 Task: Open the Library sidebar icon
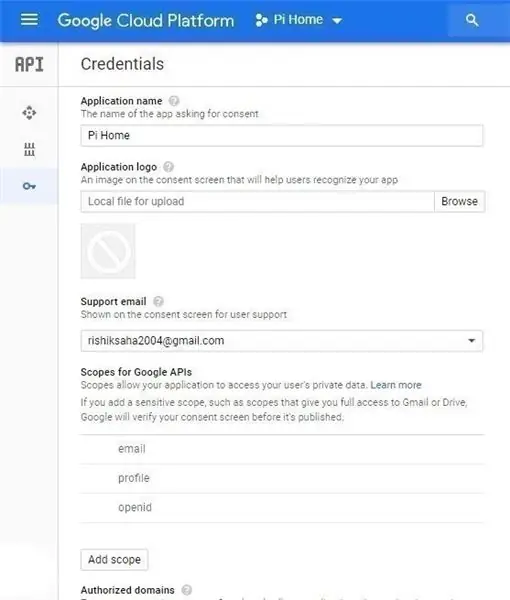point(29,150)
